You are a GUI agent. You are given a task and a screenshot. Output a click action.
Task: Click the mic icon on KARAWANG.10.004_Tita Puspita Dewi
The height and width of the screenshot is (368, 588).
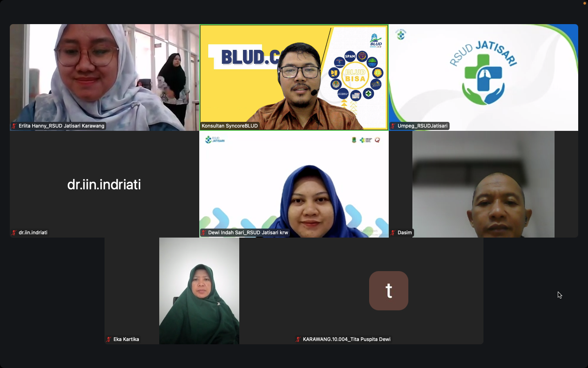(298, 339)
